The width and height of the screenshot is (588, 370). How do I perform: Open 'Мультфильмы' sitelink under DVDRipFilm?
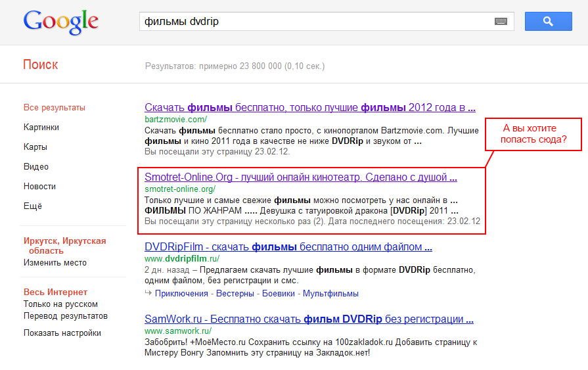point(330,294)
